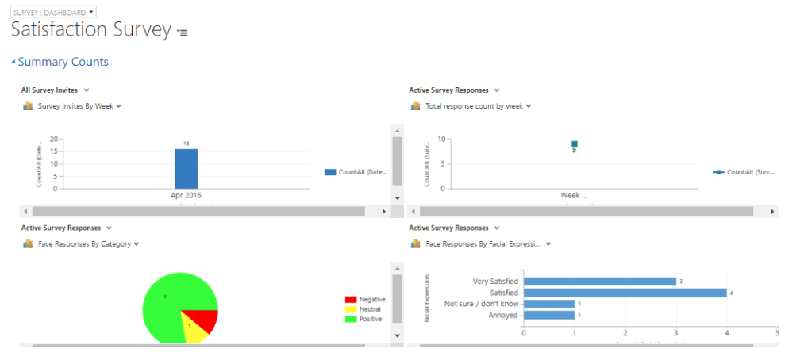800x364 pixels.
Task: Click the All Survey Invites label
Action: pyautogui.click(x=49, y=90)
